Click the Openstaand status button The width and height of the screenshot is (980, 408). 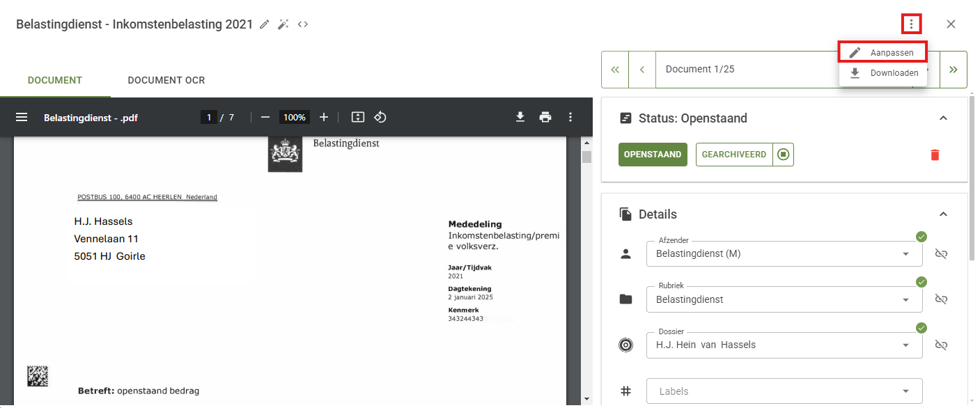(x=652, y=155)
